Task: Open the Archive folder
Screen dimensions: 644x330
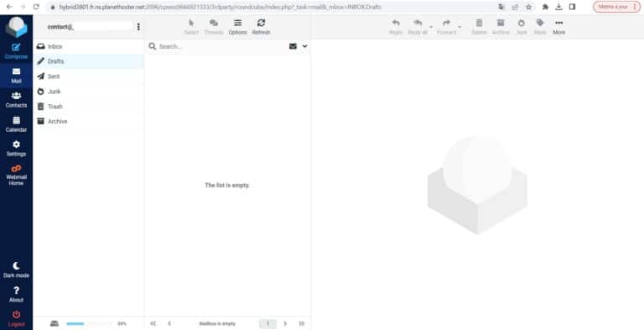Action: tap(88, 122)
